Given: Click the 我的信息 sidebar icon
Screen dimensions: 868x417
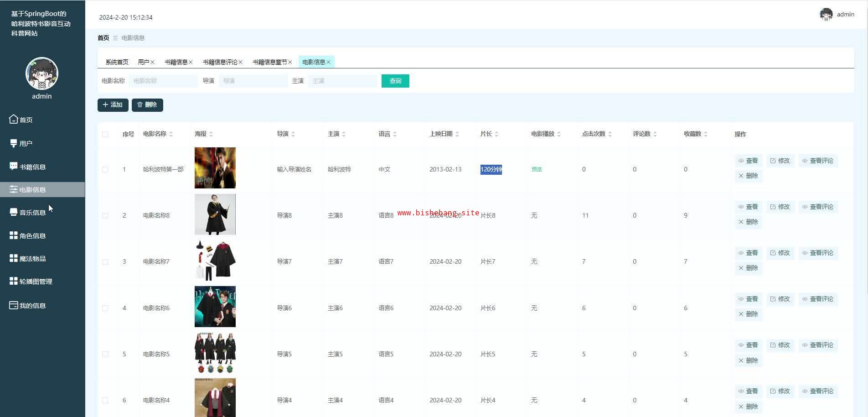Looking at the screenshot, I should coord(14,305).
